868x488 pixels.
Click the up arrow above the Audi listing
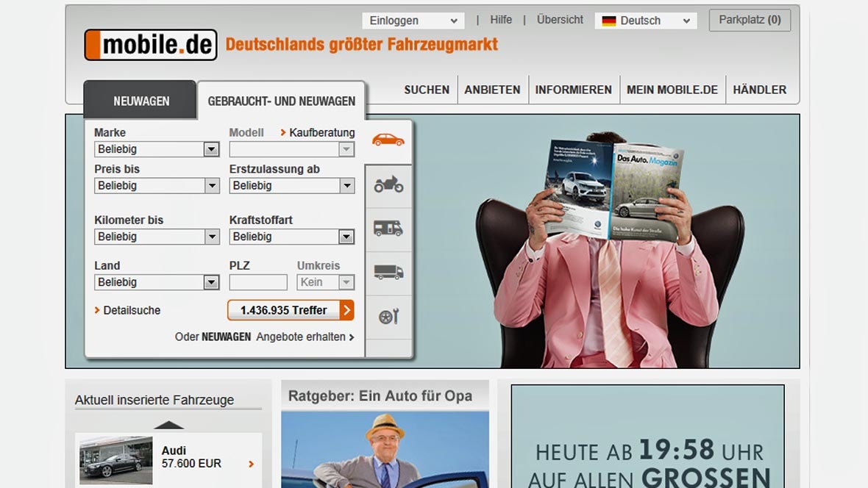coord(168,425)
